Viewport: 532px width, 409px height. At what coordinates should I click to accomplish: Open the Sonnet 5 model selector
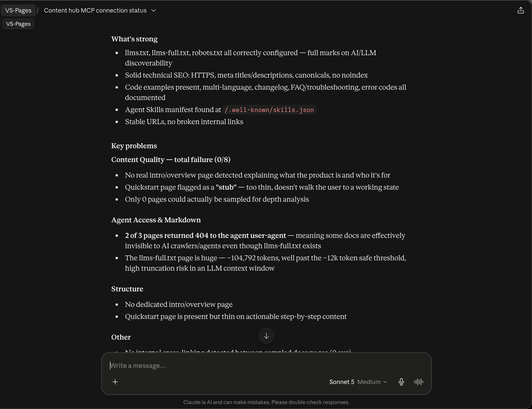pyautogui.click(x=342, y=382)
